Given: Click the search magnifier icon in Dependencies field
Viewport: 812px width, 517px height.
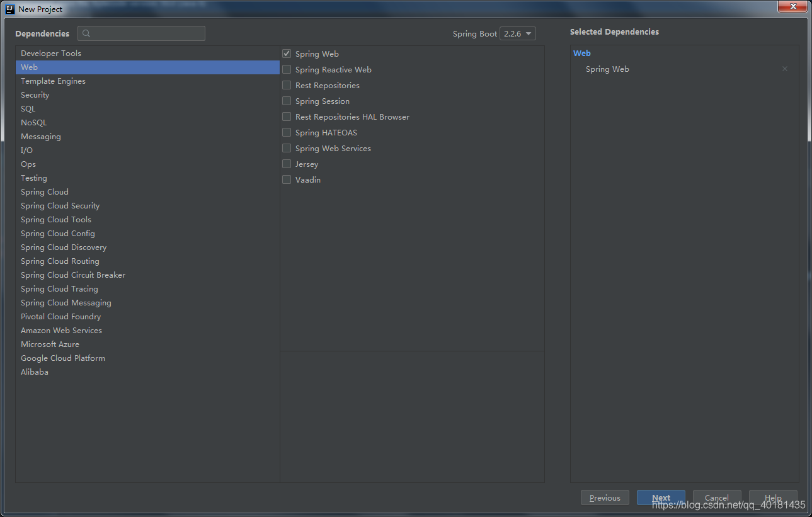Looking at the screenshot, I should [86, 34].
